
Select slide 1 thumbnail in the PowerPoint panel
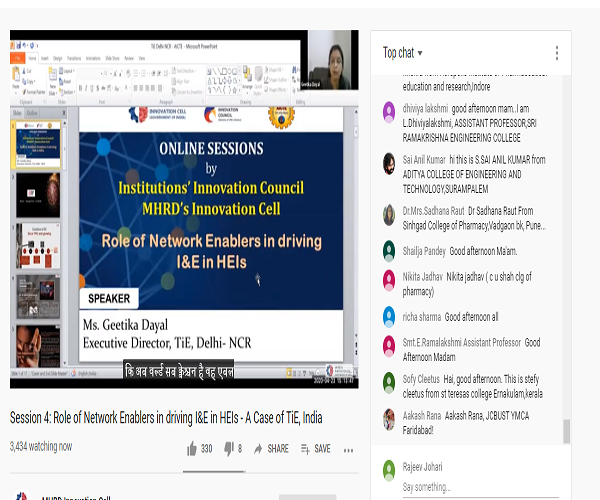[38, 145]
